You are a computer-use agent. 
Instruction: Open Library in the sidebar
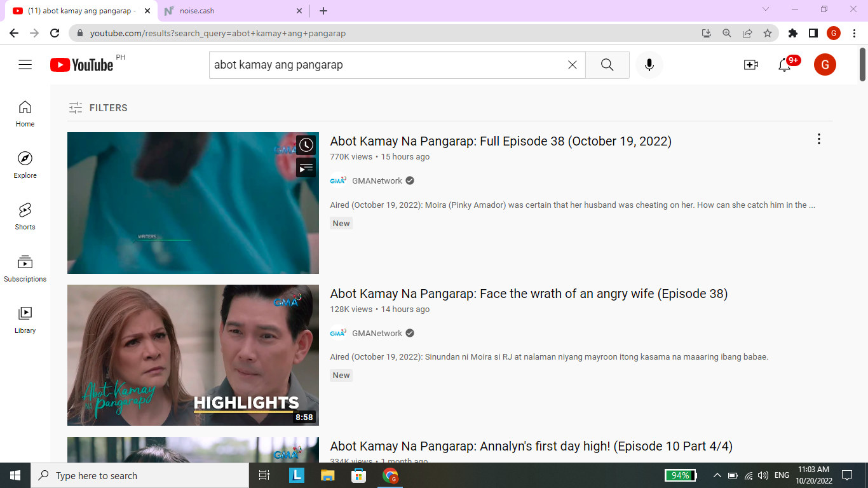point(25,320)
